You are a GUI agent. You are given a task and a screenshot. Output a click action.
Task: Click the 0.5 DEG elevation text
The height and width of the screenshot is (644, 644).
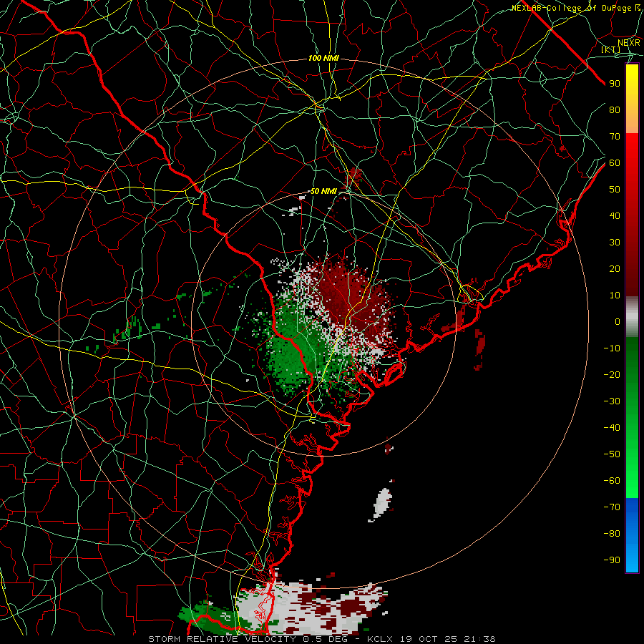(x=325, y=639)
